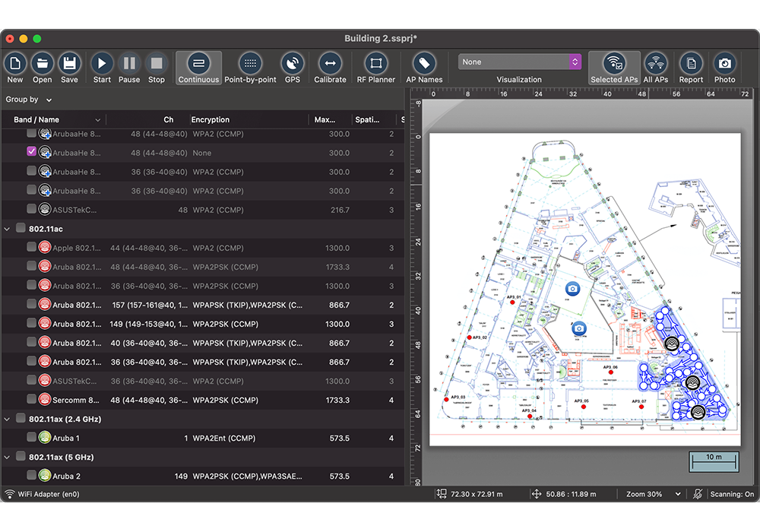The width and height of the screenshot is (760, 532).
Task: Click the lower photo marker on the floor plan
Action: (578, 328)
